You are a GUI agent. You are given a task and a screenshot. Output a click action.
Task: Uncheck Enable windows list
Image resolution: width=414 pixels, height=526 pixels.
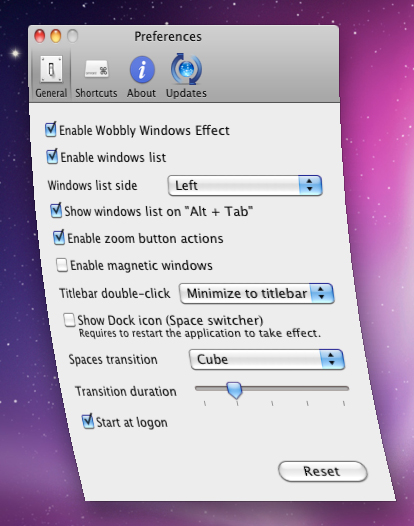coord(52,157)
